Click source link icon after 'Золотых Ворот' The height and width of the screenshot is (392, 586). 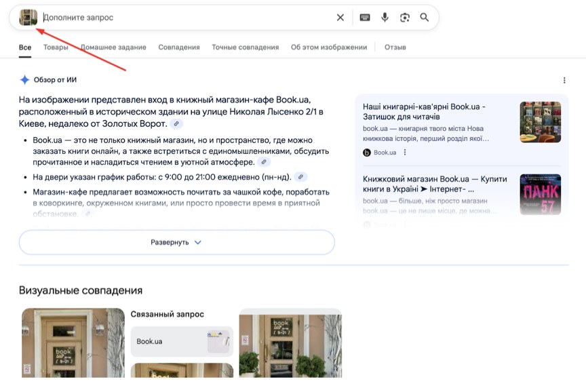176,123
